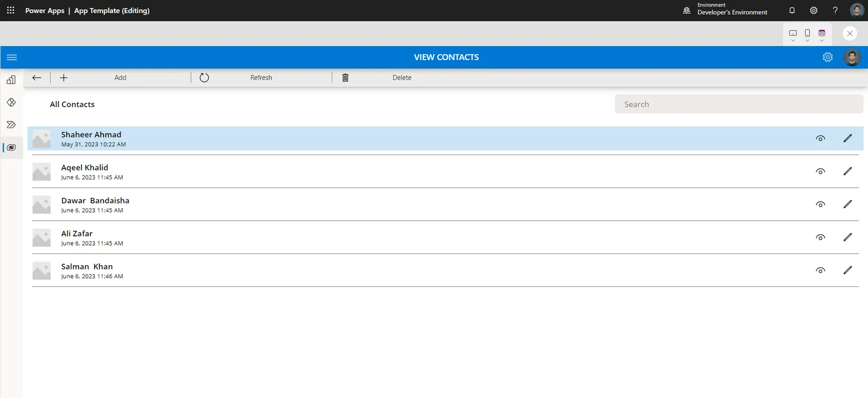Edit Ali Zafar with the pencil icon
Viewport: 868px width, 398px height.
[x=848, y=237]
